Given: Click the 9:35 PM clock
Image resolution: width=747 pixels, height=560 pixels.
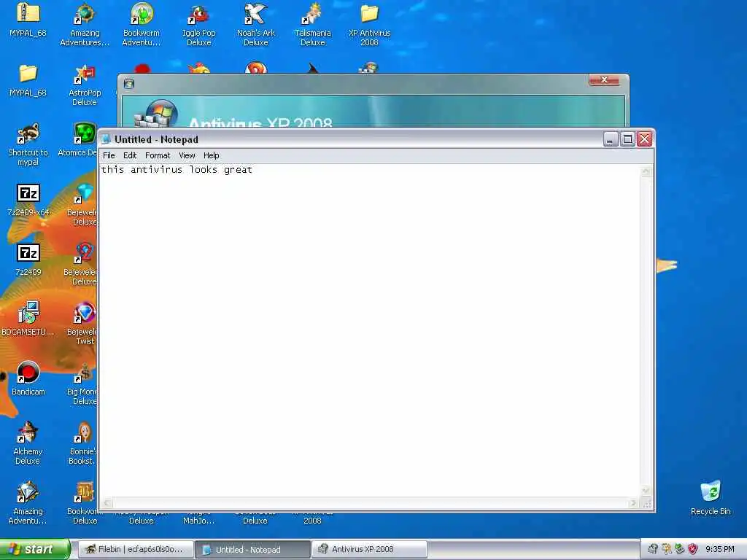Looking at the screenshot, I should point(720,549).
